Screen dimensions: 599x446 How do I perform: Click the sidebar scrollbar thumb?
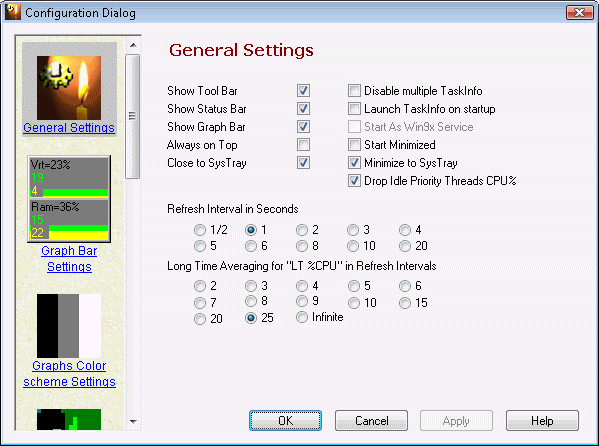(x=133, y=116)
